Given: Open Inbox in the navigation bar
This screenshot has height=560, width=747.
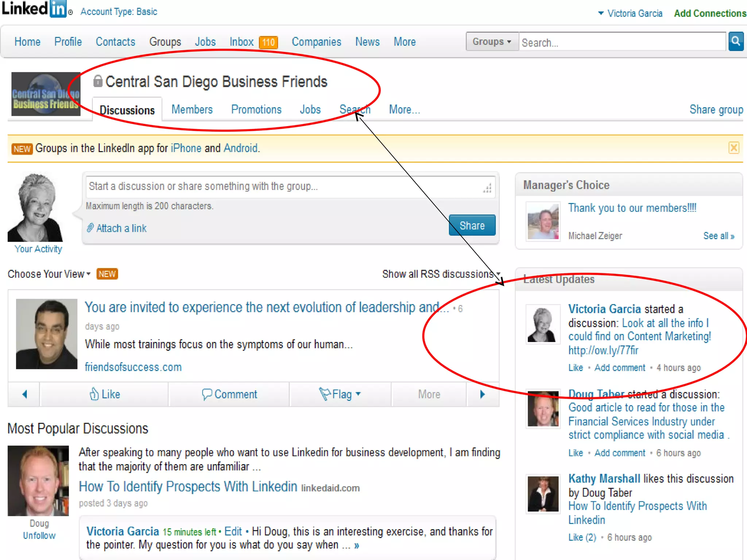Looking at the screenshot, I should pyautogui.click(x=241, y=42).
